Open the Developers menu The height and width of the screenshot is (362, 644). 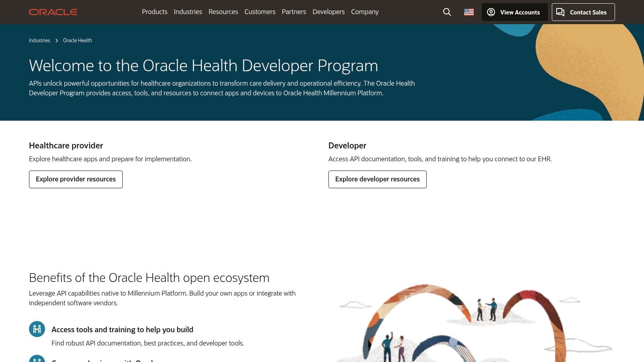328,12
